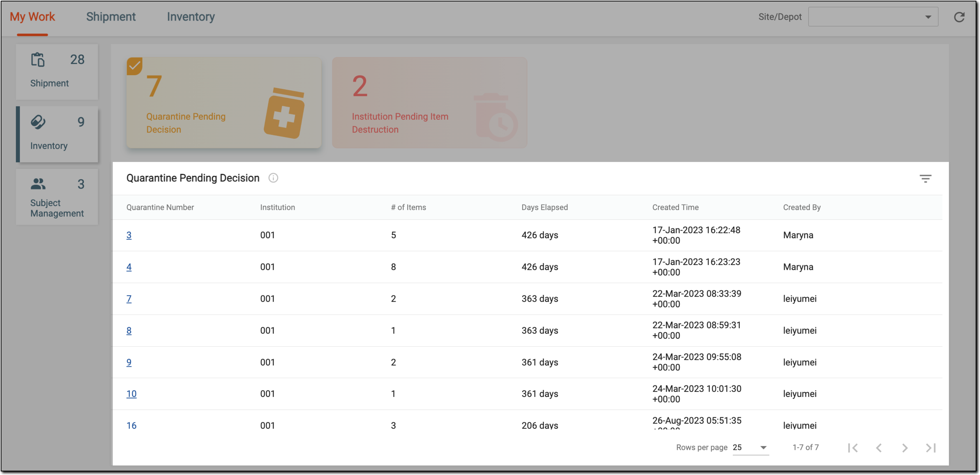Screen dimensions: 980x475
Task: Go to last page of results
Action: 931,448
